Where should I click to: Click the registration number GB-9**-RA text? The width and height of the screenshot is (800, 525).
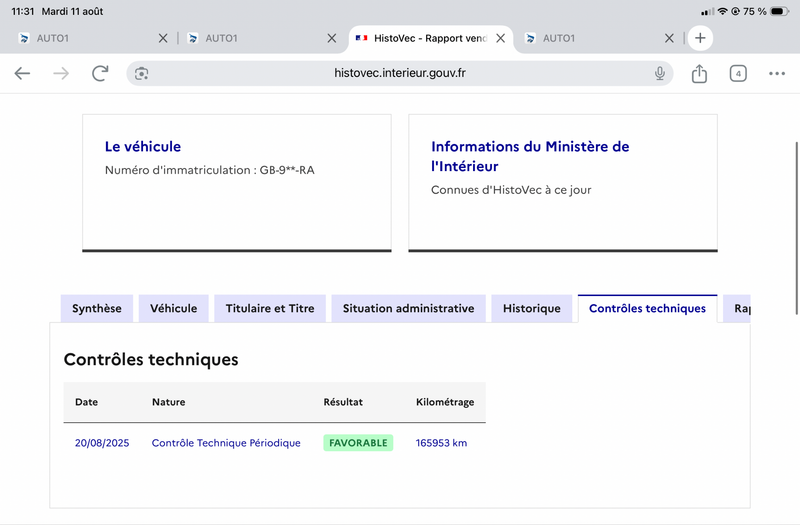coord(287,170)
